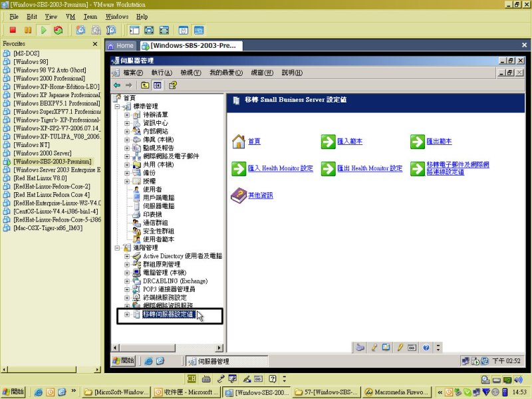
Task: Click the purple help book icon beside 其他資訊
Action: click(239, 196)
